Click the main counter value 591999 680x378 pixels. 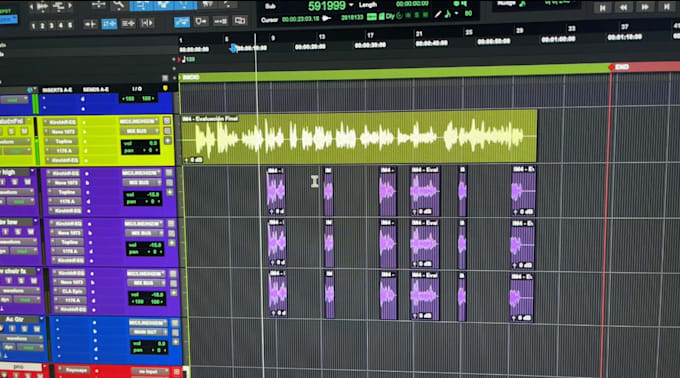click(327, 6)
